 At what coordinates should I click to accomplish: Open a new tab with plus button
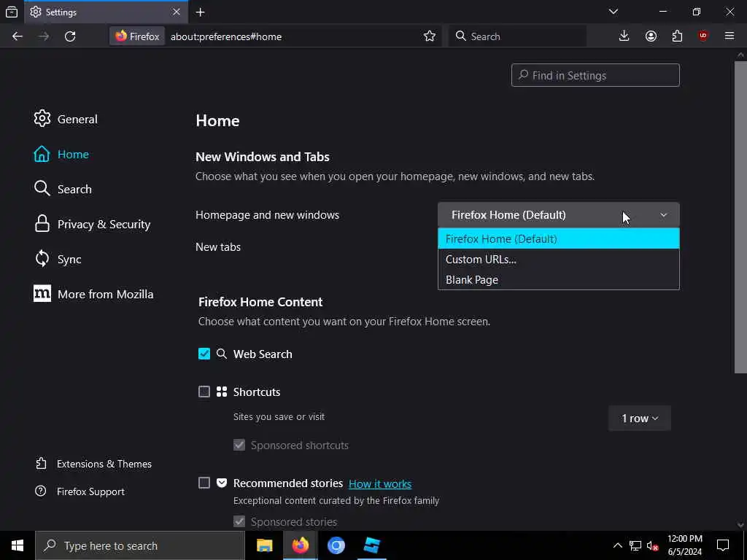(201, 12)
